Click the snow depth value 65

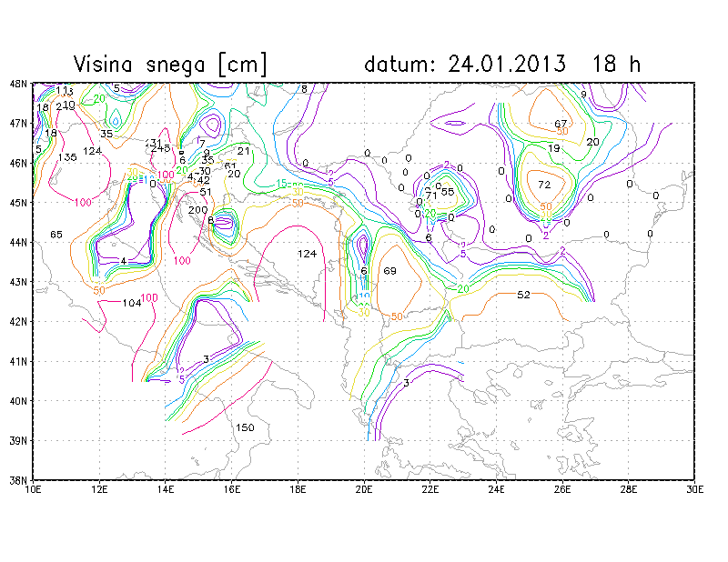56,235
